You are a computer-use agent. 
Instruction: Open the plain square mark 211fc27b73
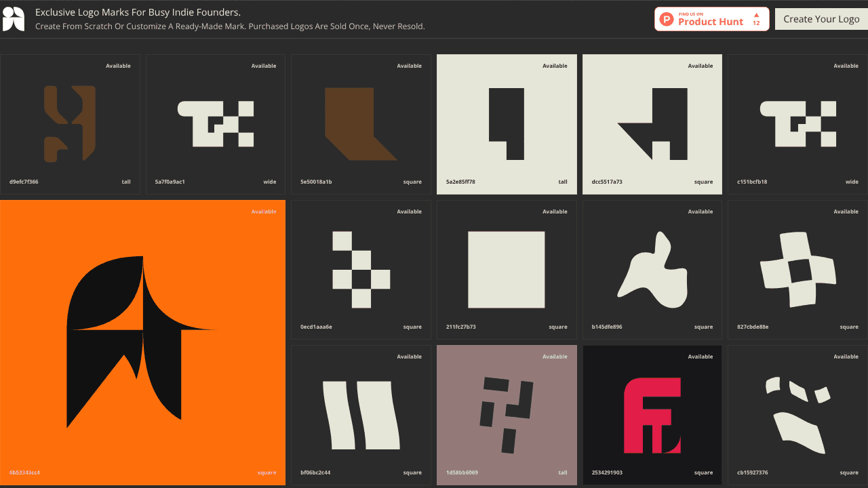pos(507,270)
